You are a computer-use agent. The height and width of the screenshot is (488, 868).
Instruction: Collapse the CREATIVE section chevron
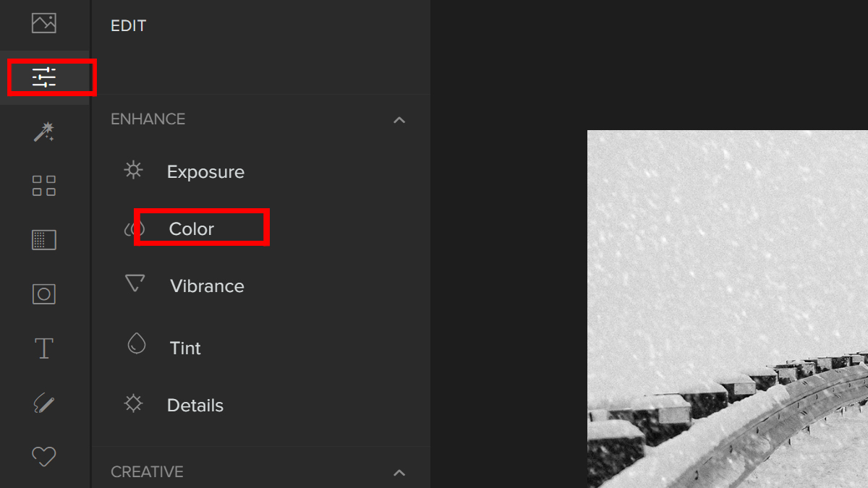coord(399,473)
